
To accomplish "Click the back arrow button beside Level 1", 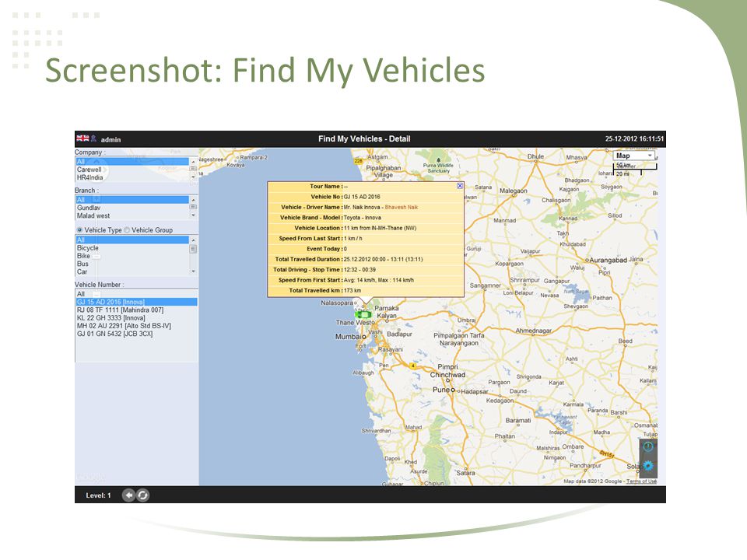I will coord(128,495).
